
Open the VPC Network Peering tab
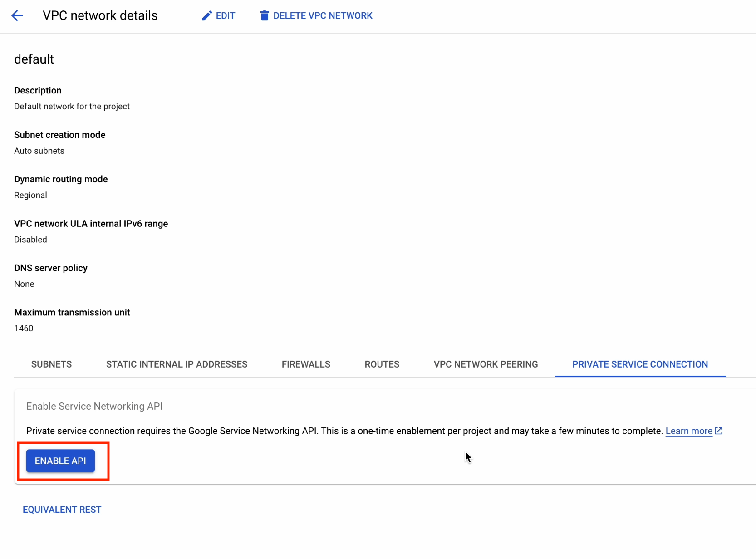(x=486, y=364)
